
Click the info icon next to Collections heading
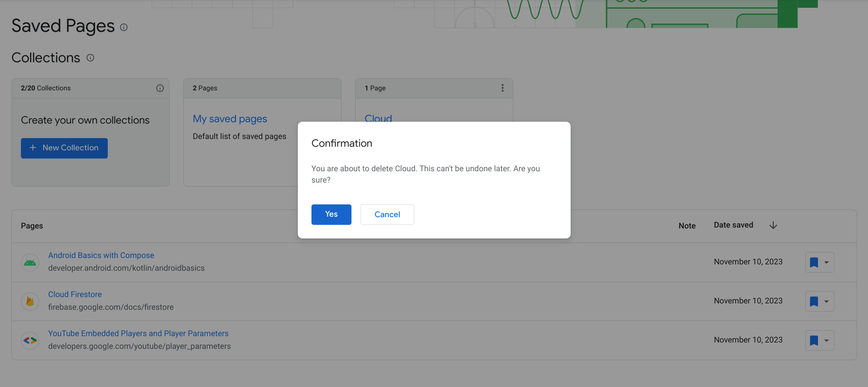point(90,58)
